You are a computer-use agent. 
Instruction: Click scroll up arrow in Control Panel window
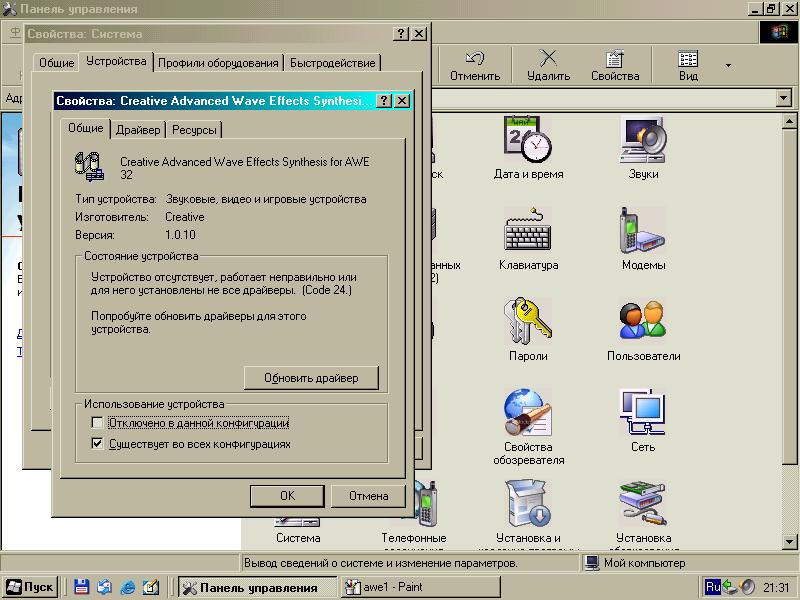tap(789, 121)
